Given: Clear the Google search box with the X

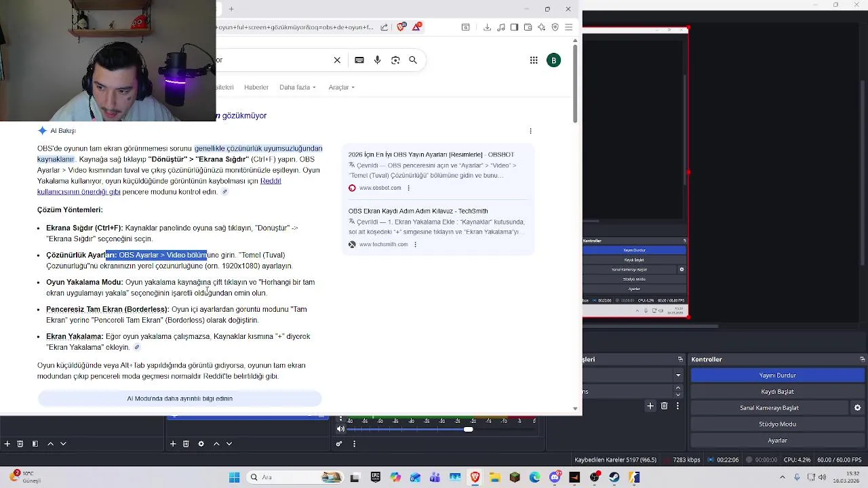Looking at the screenshot, I should pos(337,60).
